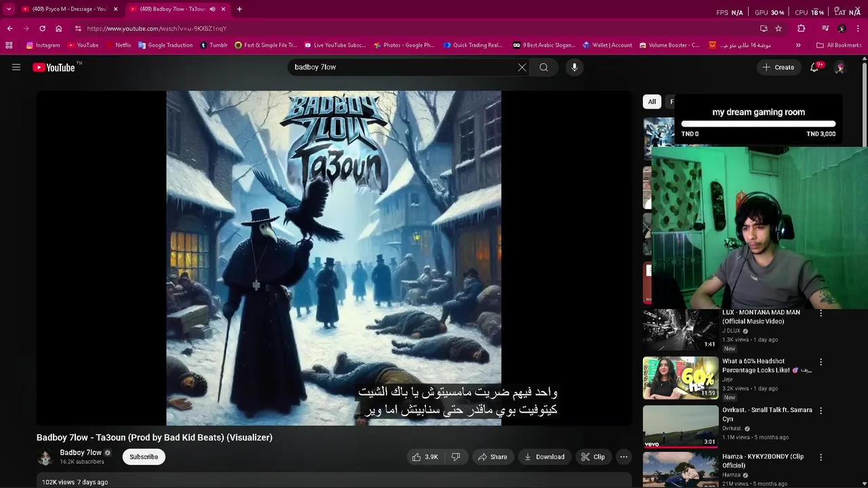The image size is (868, 488).
Task: Open browser home page button
Action: click(x=58, y=28)
